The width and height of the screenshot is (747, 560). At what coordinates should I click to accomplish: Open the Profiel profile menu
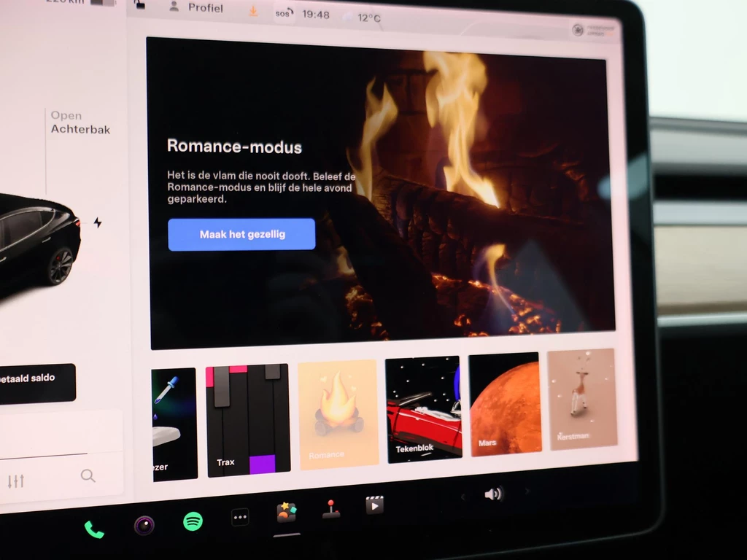(x=197, y=8)
